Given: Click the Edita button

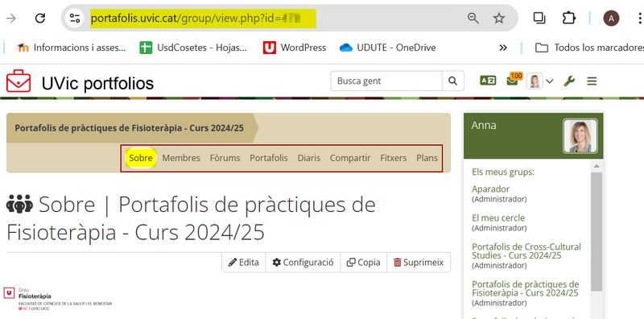Looking at the screenshot, I should (244, 263).
